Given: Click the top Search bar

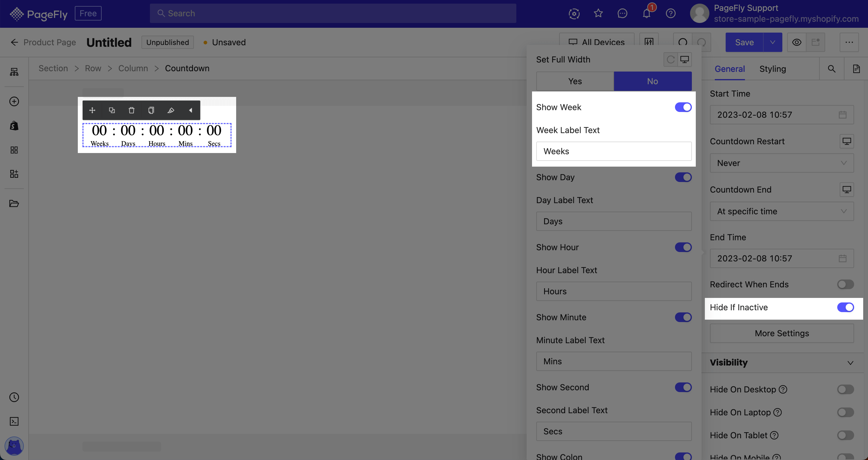Looking at the screenshot, I should pos(333,14).
